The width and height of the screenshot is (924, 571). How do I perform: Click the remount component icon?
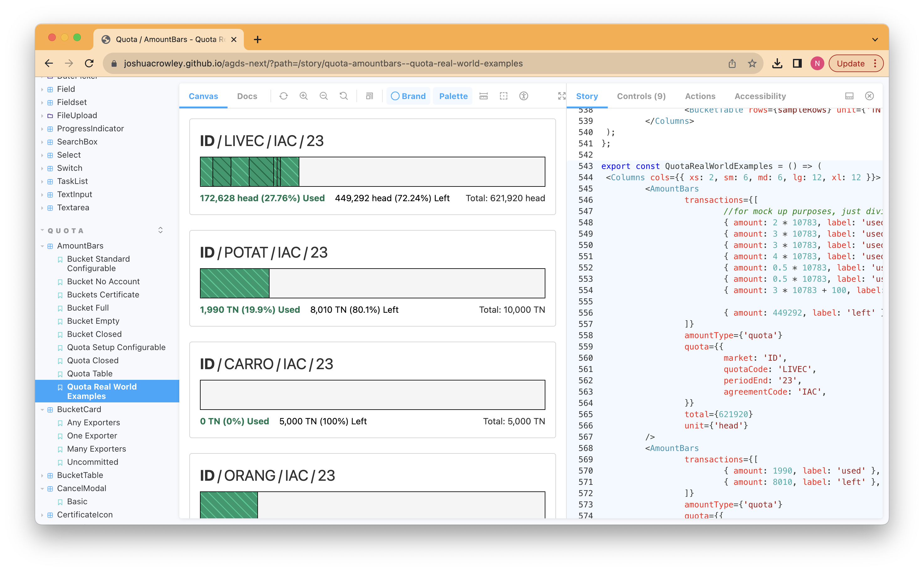pos(284,96)
